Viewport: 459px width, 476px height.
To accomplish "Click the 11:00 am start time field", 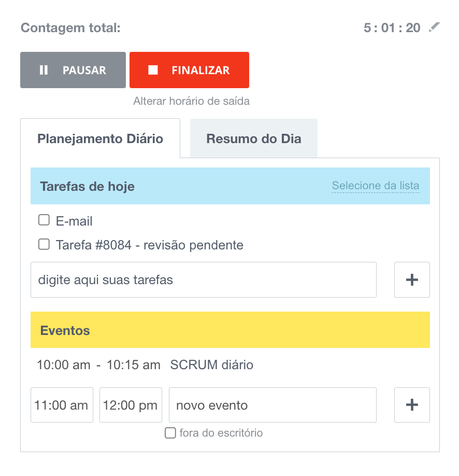I will coord(62,405).
